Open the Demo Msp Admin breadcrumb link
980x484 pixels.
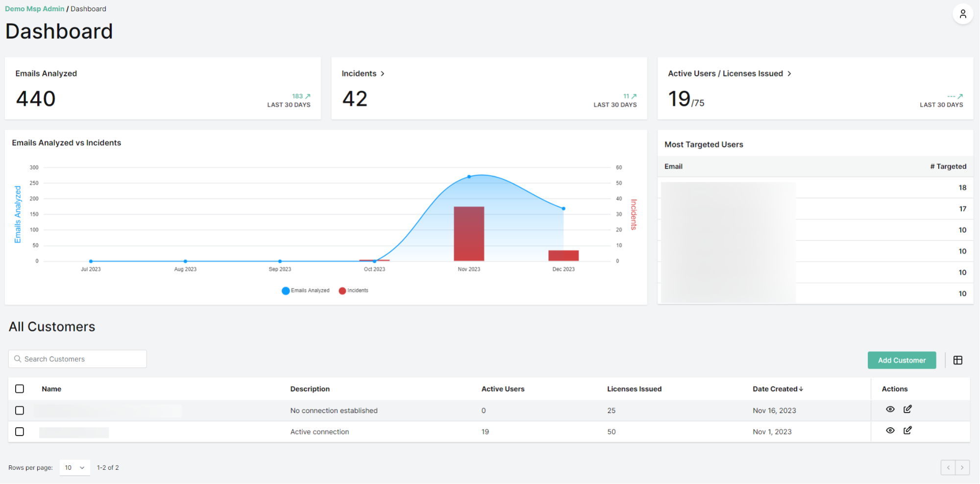click(34, 8)
